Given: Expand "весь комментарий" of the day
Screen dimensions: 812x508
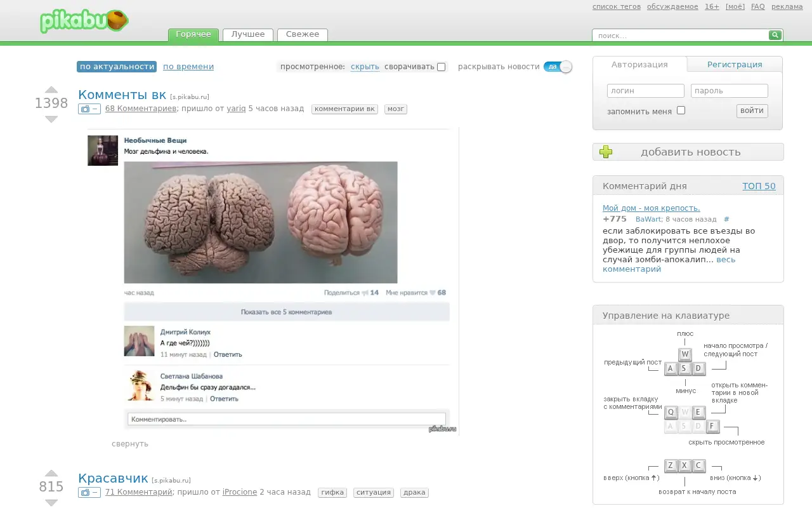Looking at the screenshot, I should click(x=669, y=264).
